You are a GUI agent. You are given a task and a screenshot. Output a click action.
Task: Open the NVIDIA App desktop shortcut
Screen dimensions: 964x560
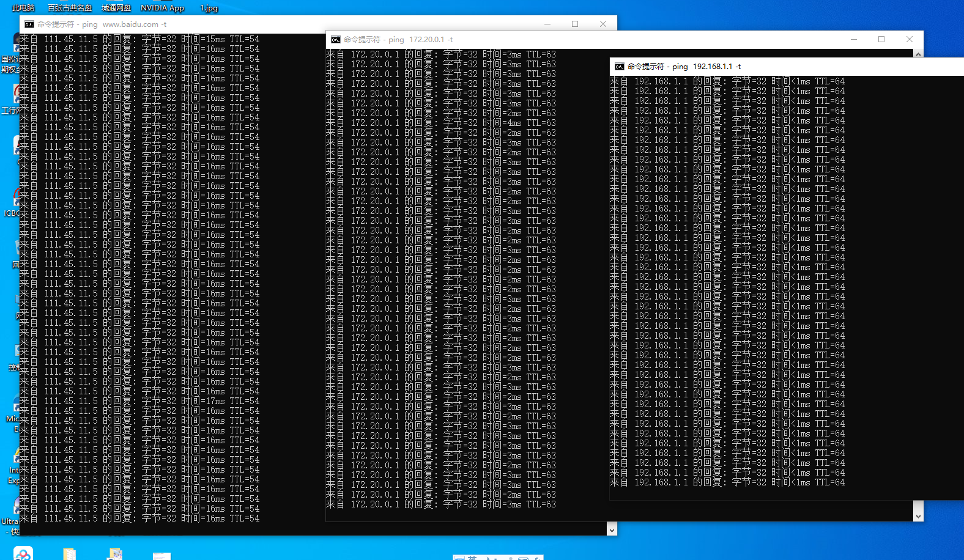click(162, 8)
